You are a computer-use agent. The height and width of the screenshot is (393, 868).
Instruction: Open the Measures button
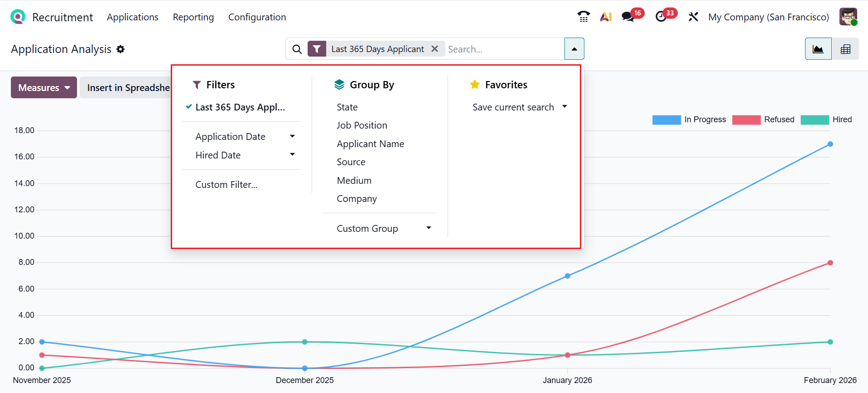tap(44, 87)
